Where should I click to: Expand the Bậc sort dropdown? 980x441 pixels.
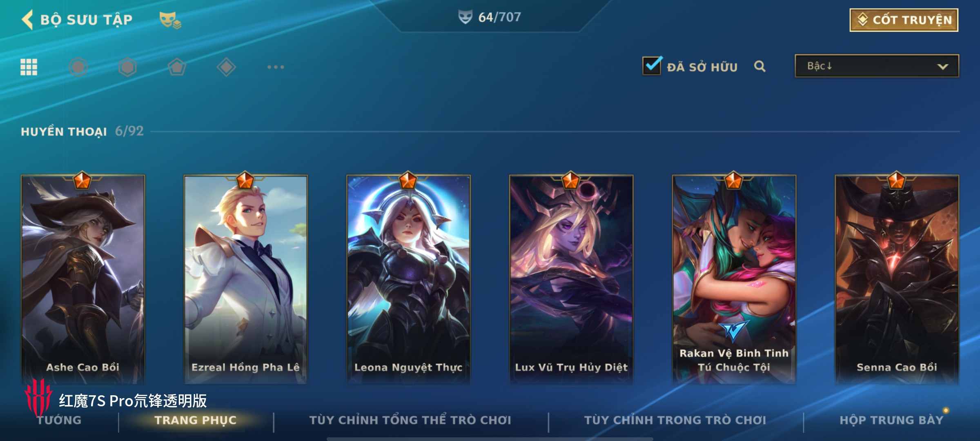click(x=877, y=66)
